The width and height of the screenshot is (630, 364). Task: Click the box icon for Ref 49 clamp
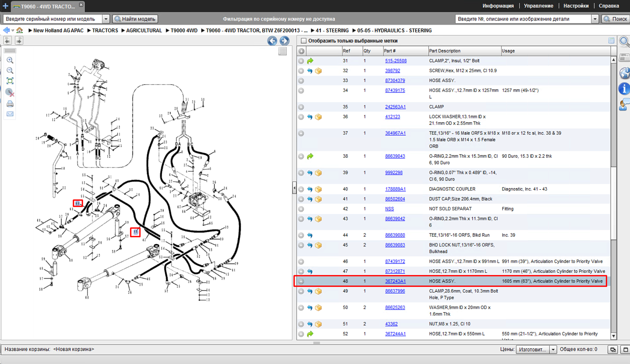tap(318, 291)
